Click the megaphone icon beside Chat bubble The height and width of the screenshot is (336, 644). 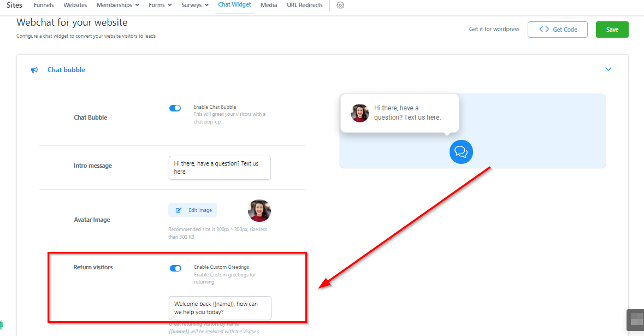point(34,70)
